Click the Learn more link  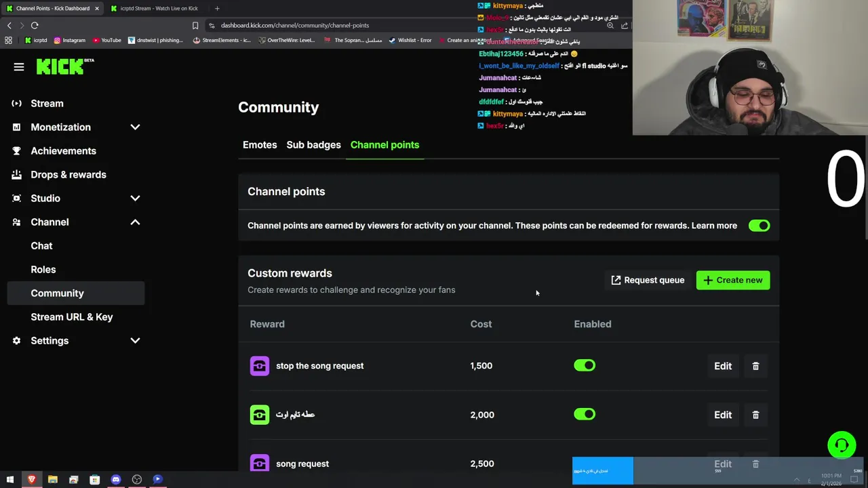click(714, 226)
